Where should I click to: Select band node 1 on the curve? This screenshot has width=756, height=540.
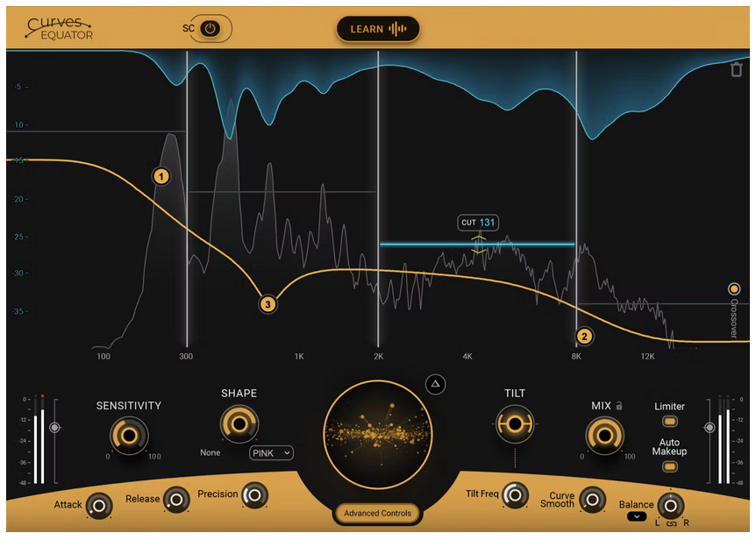(x=161, y=176)
